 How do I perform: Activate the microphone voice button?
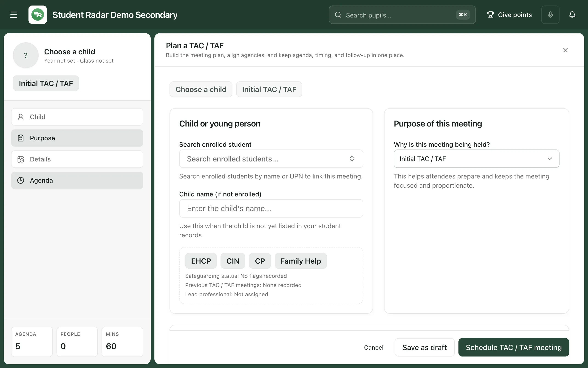point(550,15)
